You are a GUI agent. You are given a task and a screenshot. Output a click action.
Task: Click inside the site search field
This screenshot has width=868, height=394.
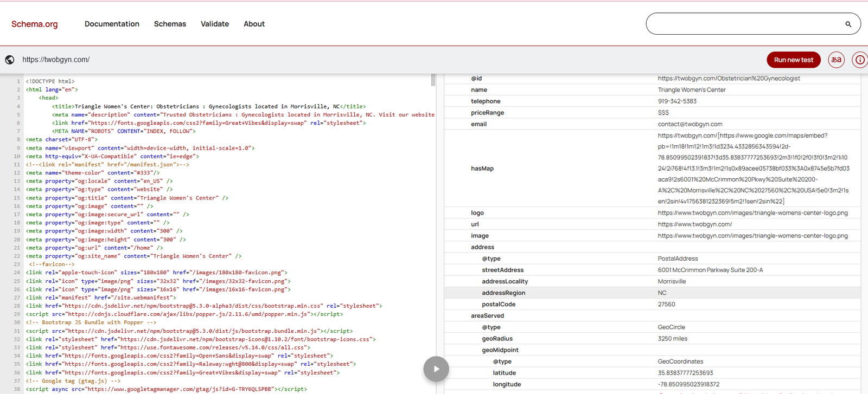743,24
